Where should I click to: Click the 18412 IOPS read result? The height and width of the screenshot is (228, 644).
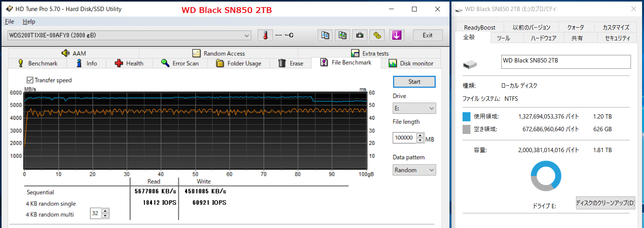[x=160, y=203]
